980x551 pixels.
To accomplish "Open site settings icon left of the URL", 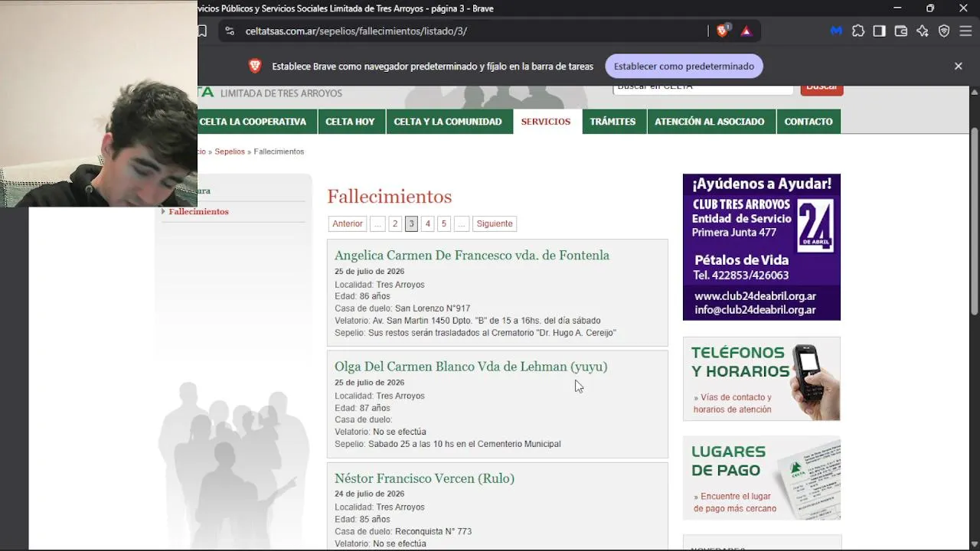I will pos(230,31).
